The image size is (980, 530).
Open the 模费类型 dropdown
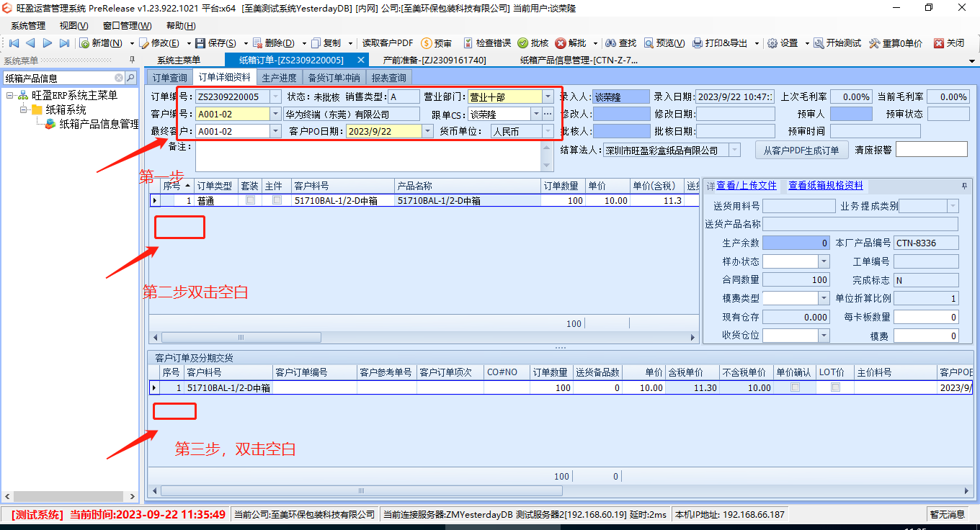[824, 298]
